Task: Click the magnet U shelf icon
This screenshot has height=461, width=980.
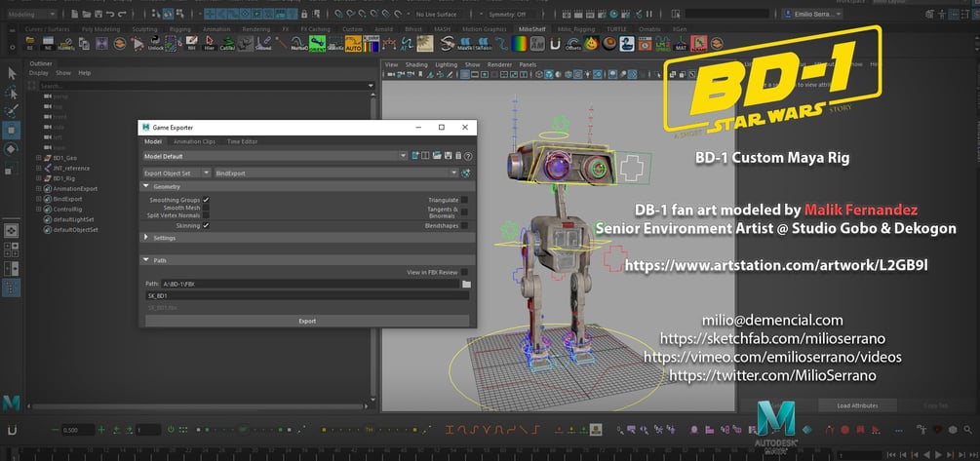Action: click(555, 43)
